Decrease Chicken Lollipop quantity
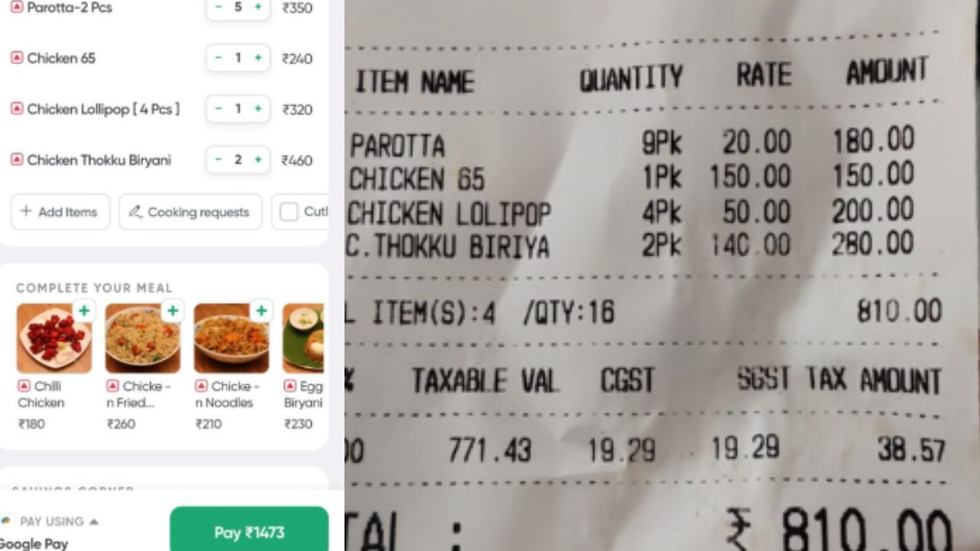The width and height of the screenshot is (980, 551). pos(218,109)
